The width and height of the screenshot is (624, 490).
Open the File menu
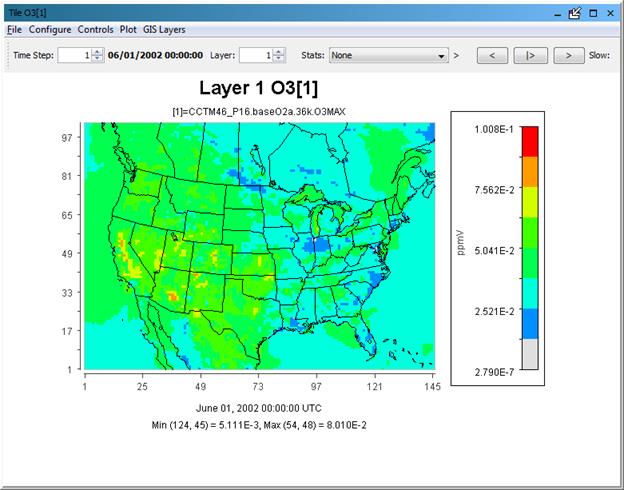click(14, 30)
